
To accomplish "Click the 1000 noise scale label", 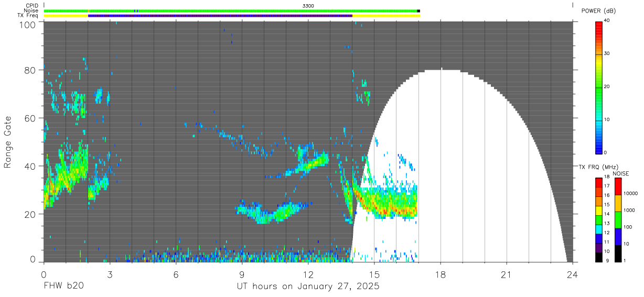I will pyautogui.click(x=629, y=210).
